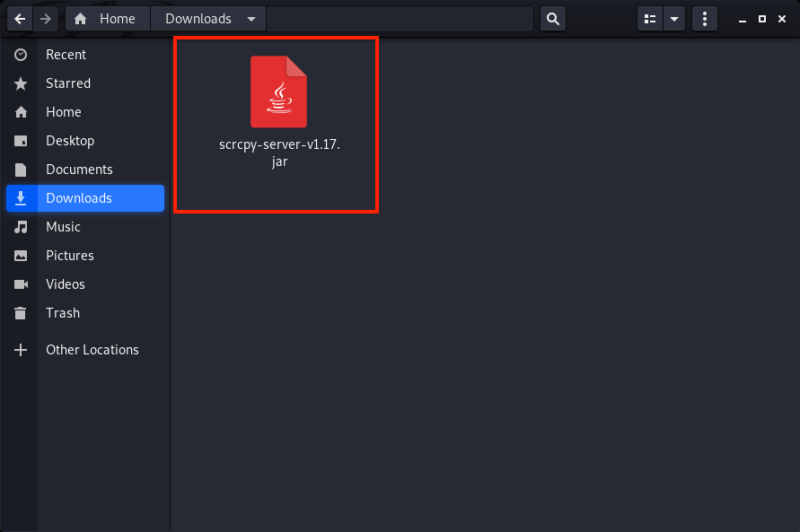The width and height of the screenshot is (800, 532).
Task: Maximize the file manager window
Action: pos(762,19)
